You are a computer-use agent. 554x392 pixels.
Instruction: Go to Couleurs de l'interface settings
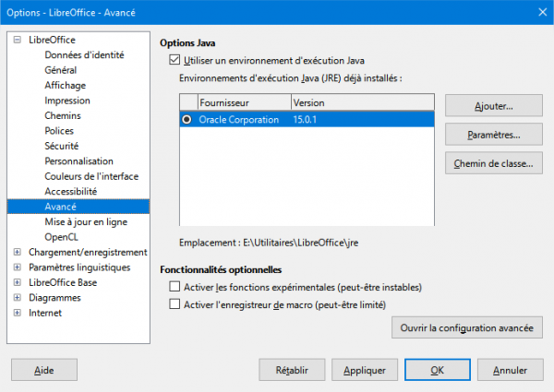(x=91, y=176)
